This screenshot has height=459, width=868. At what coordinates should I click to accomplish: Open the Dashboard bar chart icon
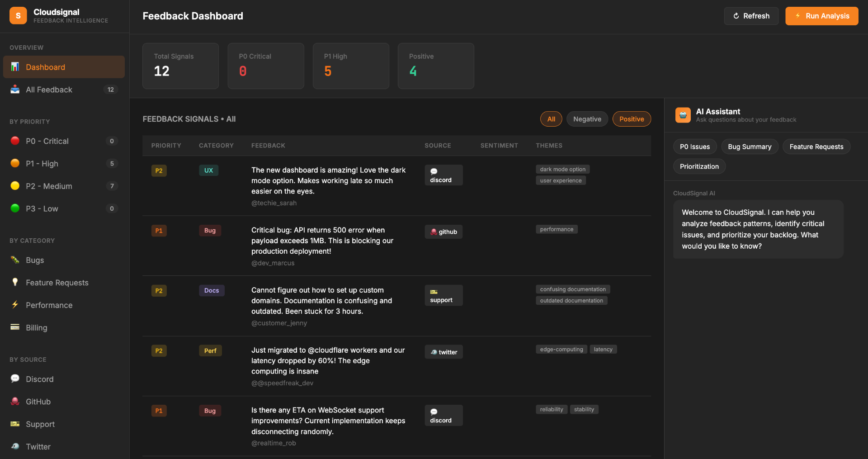[x=15, y=67]
